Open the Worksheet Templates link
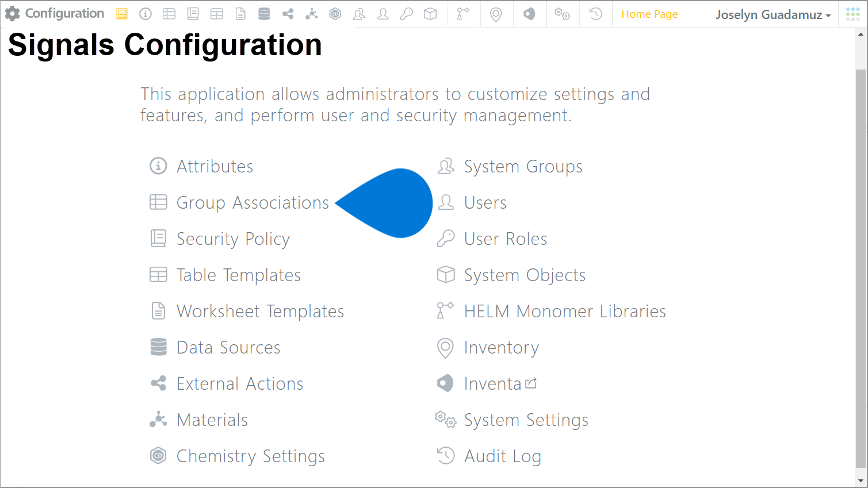The image size is (868, 488). coord(260,311)
